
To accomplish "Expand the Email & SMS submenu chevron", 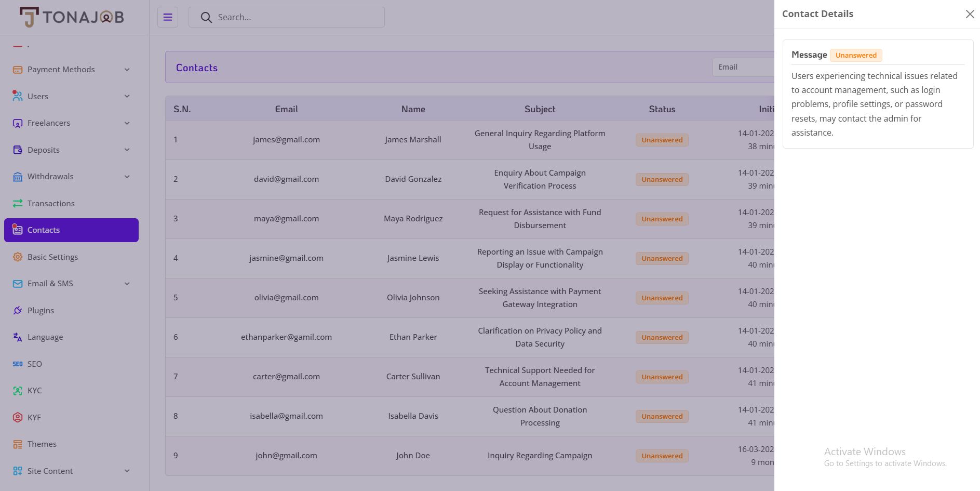I will click(x=127, y=284).
